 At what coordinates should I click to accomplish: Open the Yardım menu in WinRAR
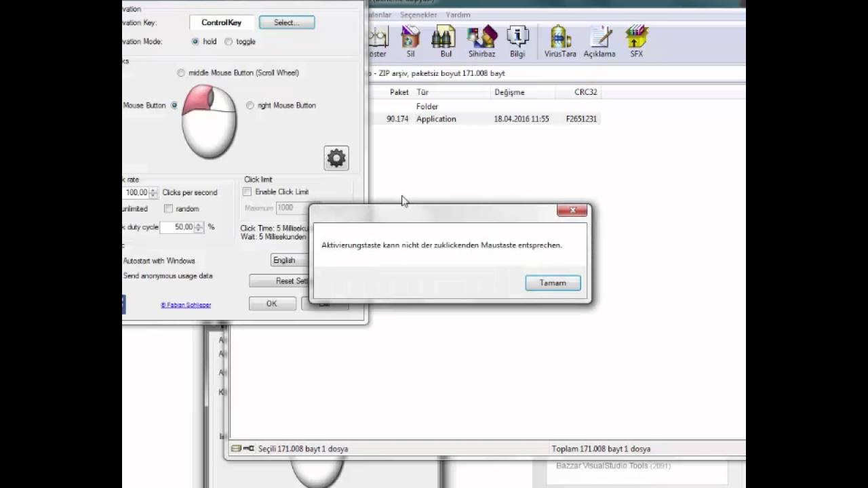click(458, 15)
